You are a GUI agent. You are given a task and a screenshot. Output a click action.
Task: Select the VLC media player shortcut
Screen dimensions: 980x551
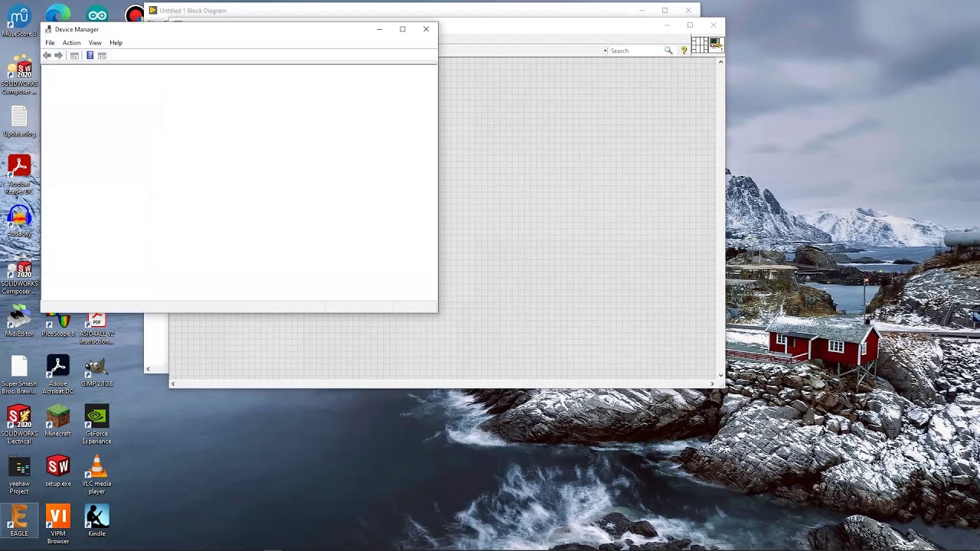[x=96, y=474]
